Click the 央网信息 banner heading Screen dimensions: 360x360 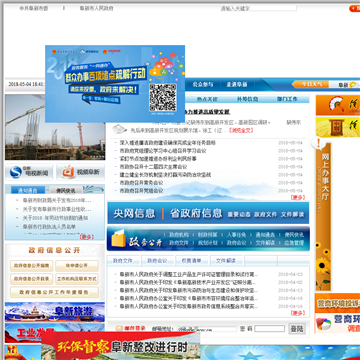coord(134,213)
